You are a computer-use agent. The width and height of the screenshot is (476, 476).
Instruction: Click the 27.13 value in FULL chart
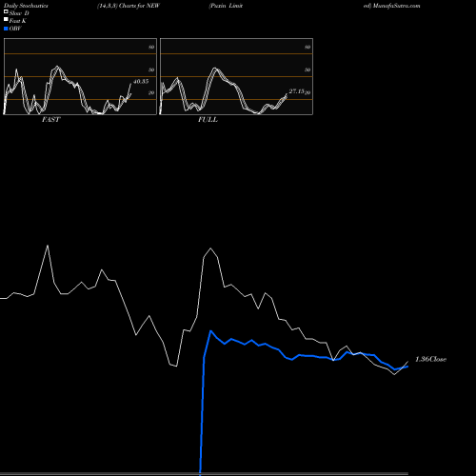297,91
